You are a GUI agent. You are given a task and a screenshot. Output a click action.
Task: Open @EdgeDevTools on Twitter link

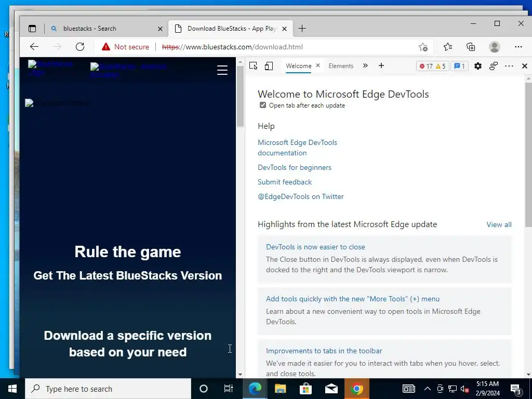(x=301, y=196)
